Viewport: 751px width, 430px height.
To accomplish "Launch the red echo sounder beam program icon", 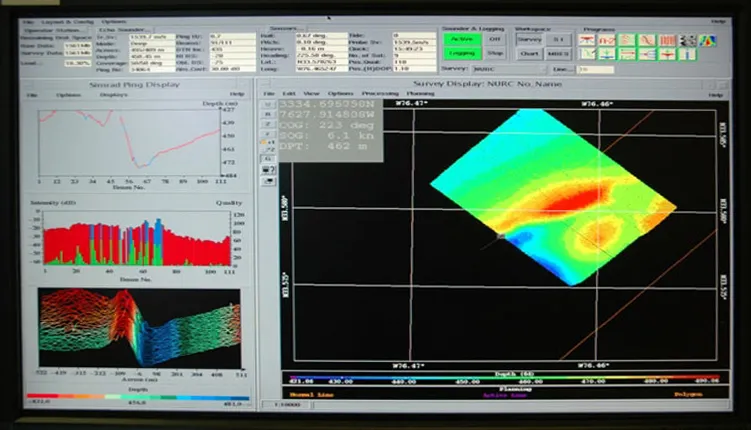I will [x=586, y=40].
